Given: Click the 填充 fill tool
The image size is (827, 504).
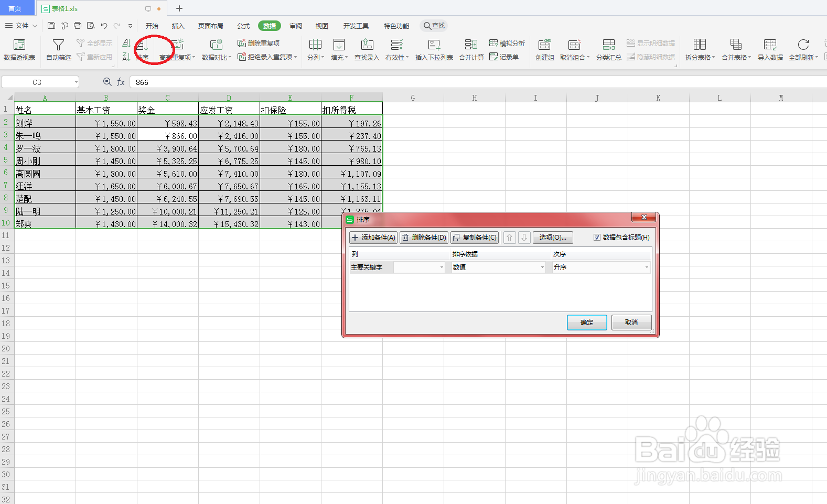Looking at the screenshot, I should pos(339,50).
